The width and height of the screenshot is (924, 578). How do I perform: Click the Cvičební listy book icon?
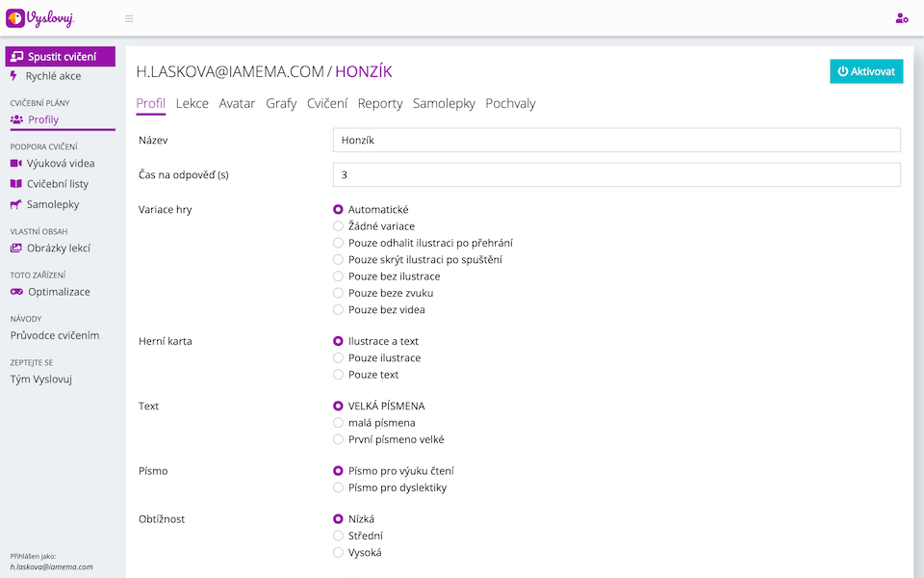coord(16,184)
